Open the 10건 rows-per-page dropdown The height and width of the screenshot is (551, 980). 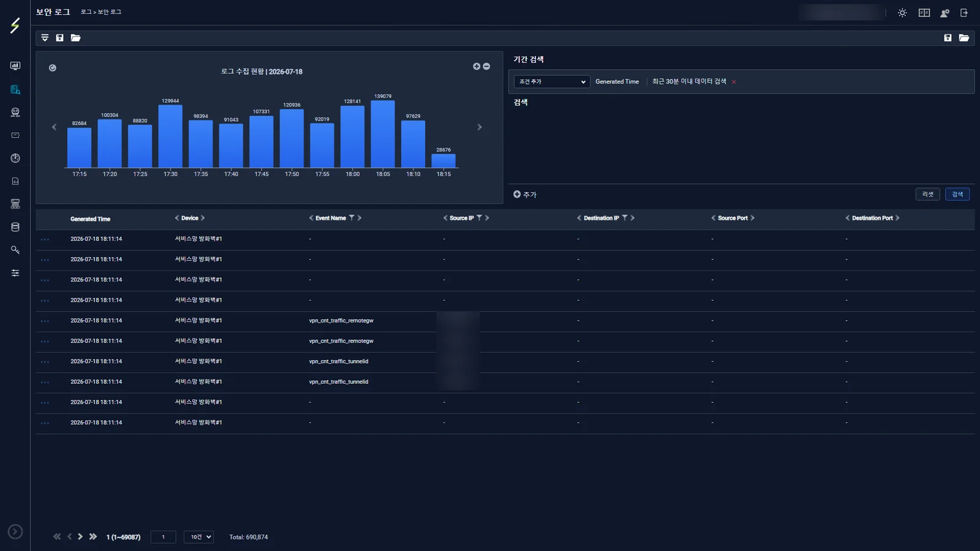point(198,537)
